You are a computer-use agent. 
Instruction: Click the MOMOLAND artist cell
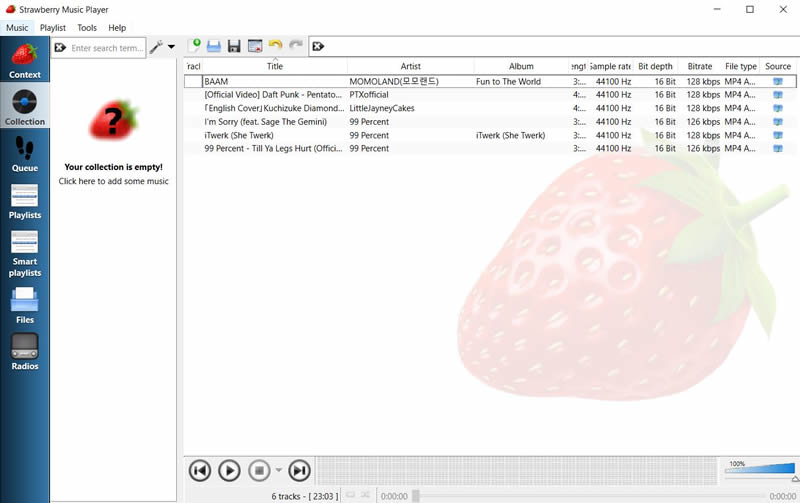410,81
